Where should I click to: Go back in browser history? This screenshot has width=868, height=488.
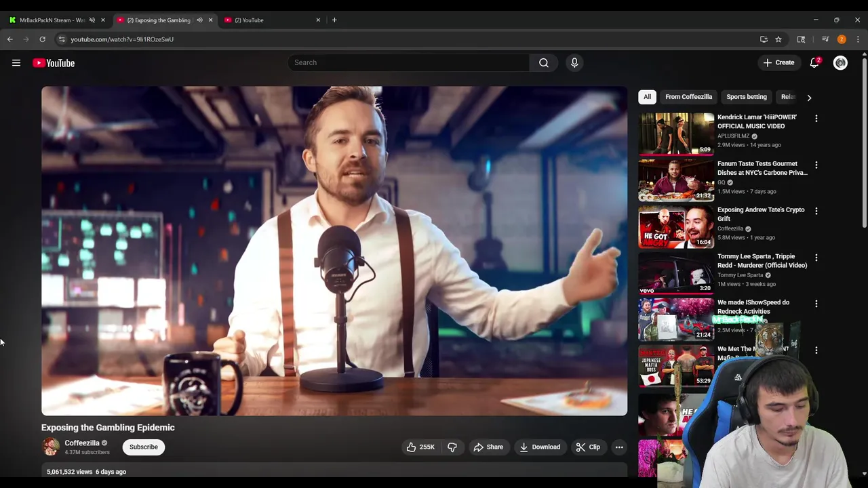(x=10, y=39)
